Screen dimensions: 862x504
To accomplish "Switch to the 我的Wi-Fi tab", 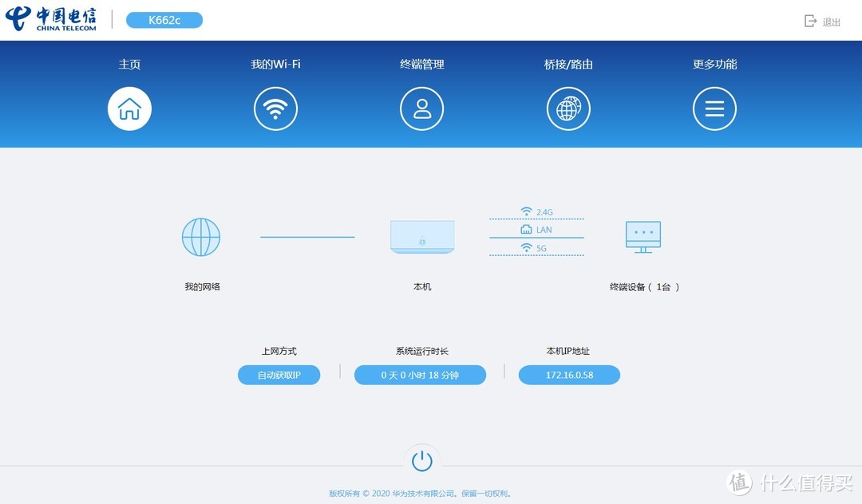I will coord(275,64).
